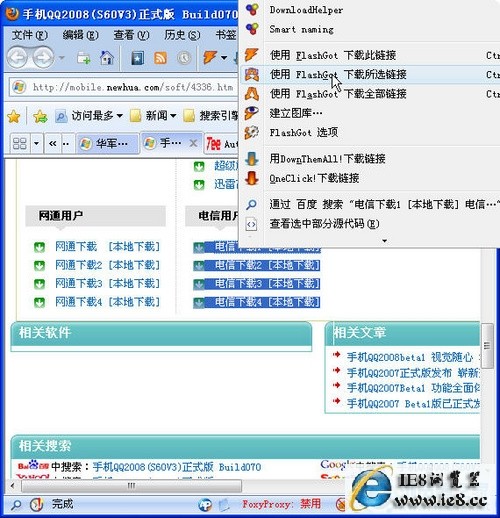500x518 pixels.
Task: Expand context menu with bottom arrow
Action: tap(384, 241)
